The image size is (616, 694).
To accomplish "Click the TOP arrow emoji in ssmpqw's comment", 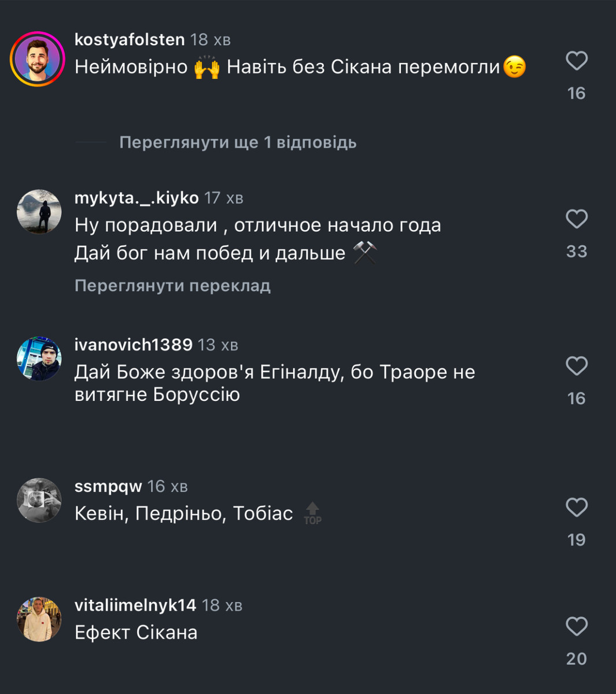I will tap(312, 513).
